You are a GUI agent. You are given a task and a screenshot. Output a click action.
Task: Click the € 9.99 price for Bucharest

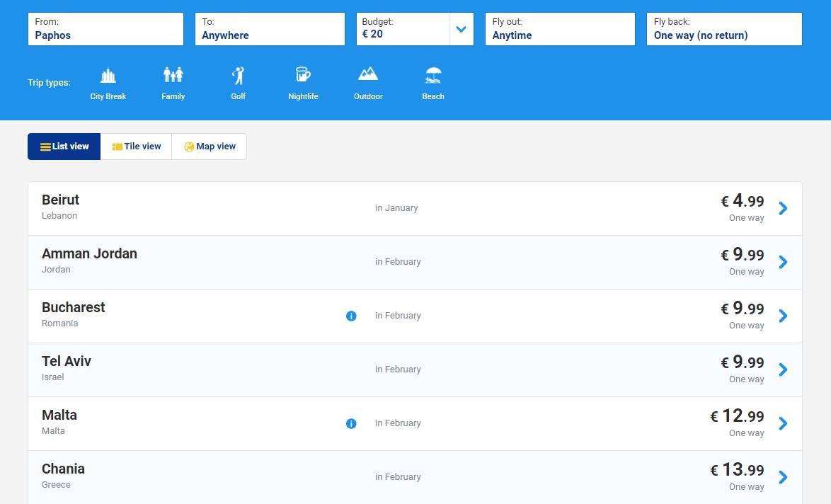coord(742,309)
